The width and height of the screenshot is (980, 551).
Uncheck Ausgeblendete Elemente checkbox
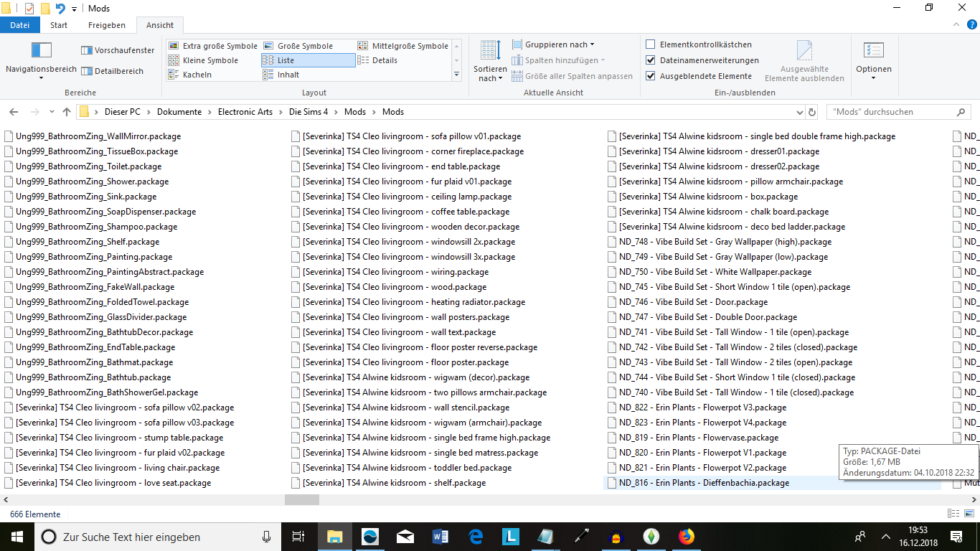tap(651, 76)
